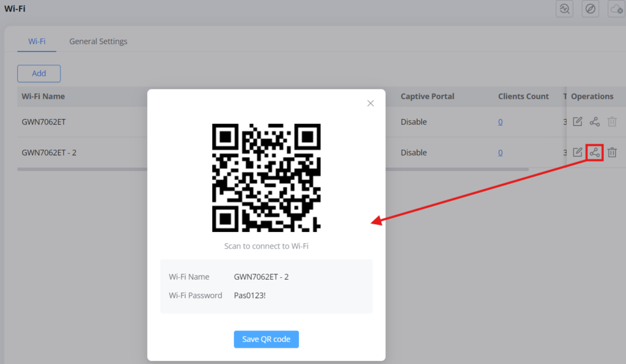Viewport: 626px width, 364px height.
Task: Click Disable value in GWN7062ET - 2 row
Action: point(414,153)
